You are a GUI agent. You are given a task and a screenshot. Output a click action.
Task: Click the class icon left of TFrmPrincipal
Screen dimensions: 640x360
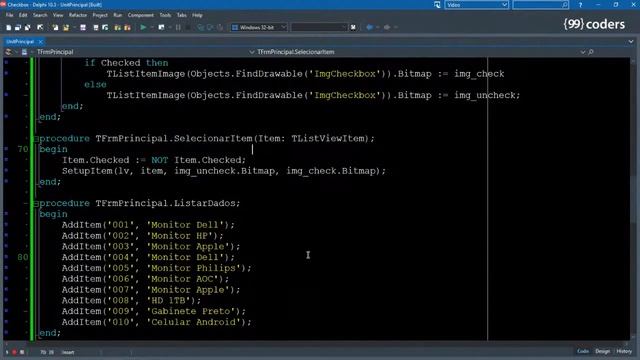[x=24, y=52]
